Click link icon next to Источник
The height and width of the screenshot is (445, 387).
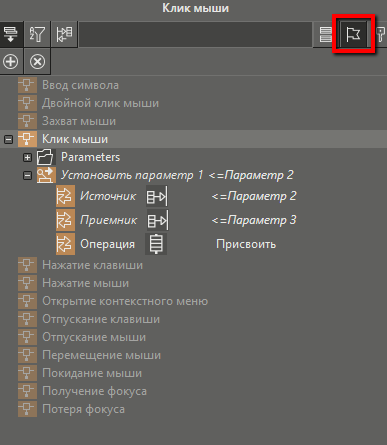point(157,196)
